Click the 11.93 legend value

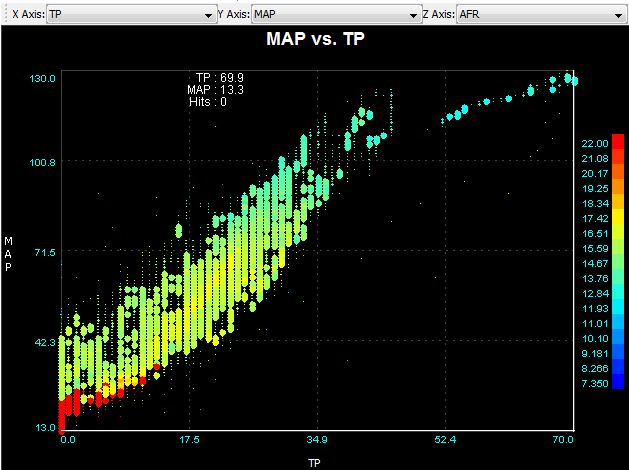click(595, 308)
